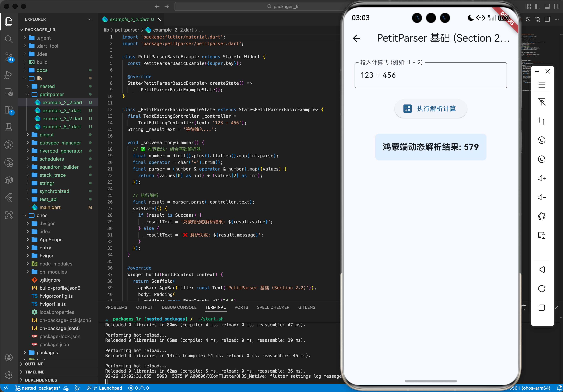Click emulator multi-device icon
The width and height of the screenshot is (563, 392).
[542, 235]
